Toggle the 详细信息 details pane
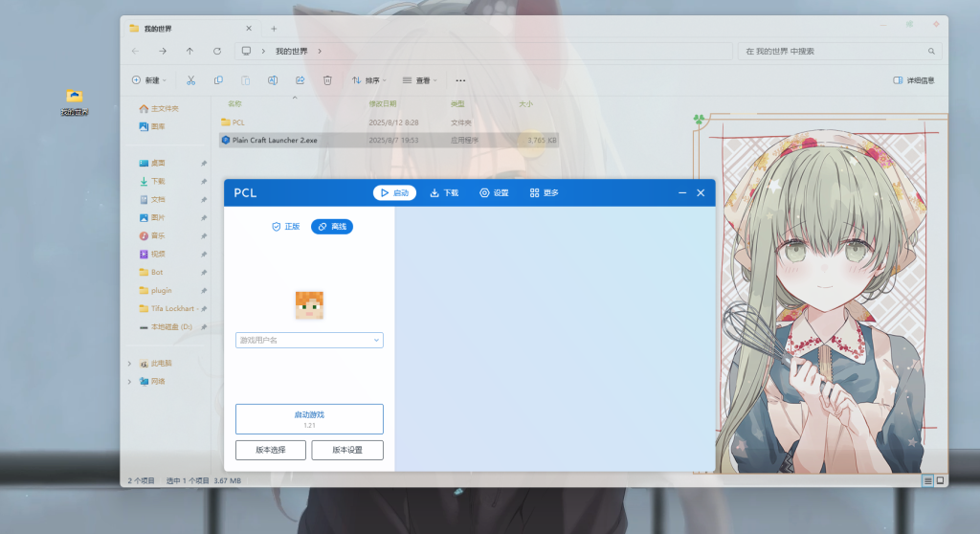 913,80
